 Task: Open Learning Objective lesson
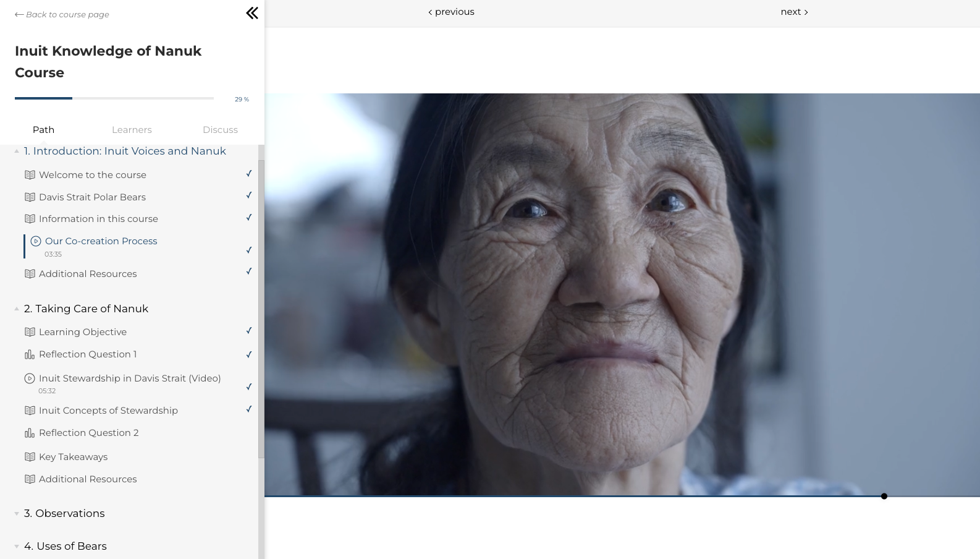pos(83,332)
